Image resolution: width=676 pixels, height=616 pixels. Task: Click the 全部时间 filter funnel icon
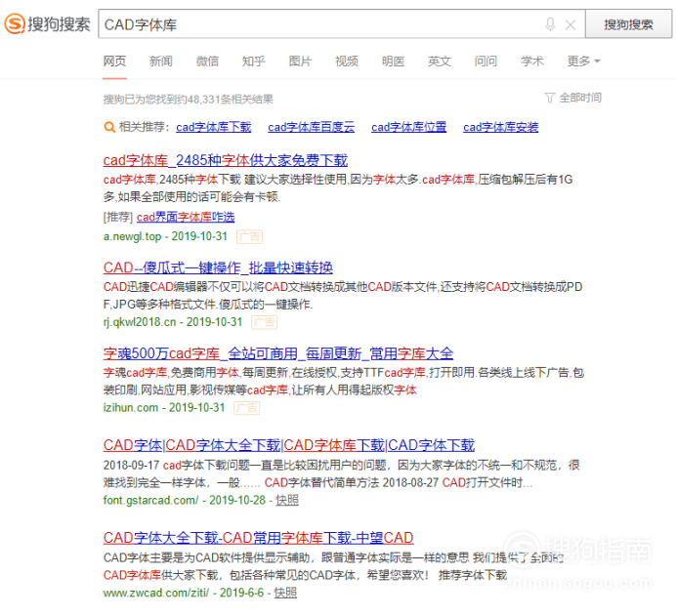(x=549, y=98)
